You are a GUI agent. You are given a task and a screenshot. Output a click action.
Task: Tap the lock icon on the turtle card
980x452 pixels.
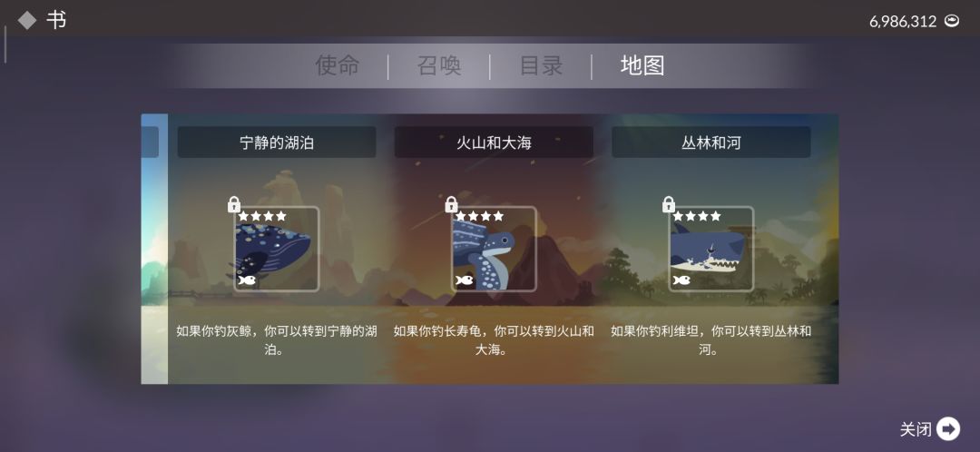pyautogui.click(x=451, y=204)
